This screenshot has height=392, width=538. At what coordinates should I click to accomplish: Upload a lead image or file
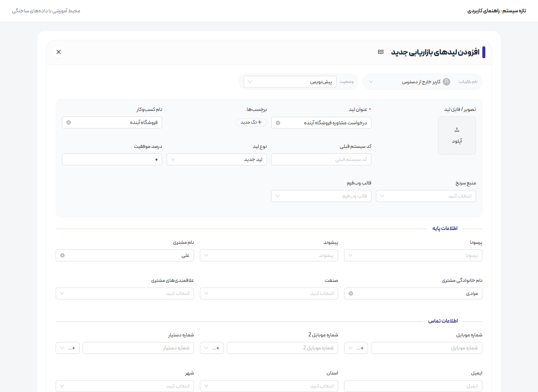(x=457, y=136)
